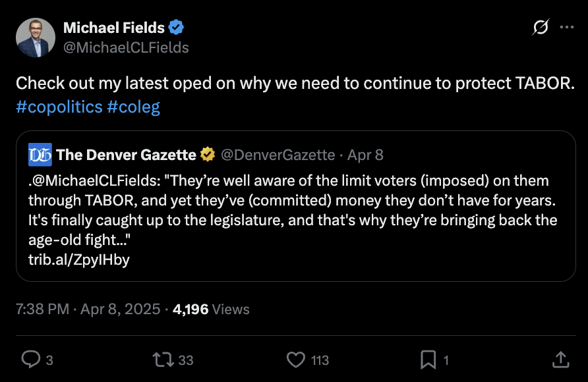
Task: Open The Denver Gazette account name
Action: 127,155
